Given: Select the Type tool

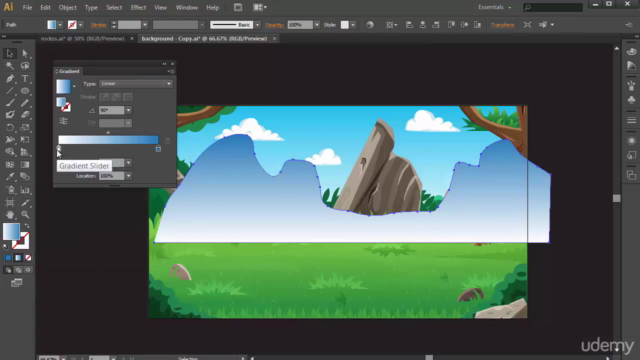Looking at the screenshot, I should point(25,78).
